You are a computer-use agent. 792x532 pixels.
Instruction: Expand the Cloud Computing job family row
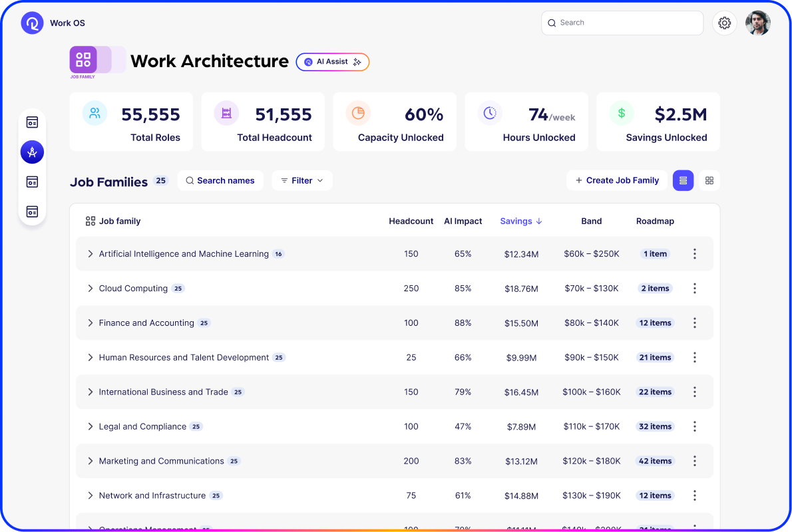pos(91,288)
